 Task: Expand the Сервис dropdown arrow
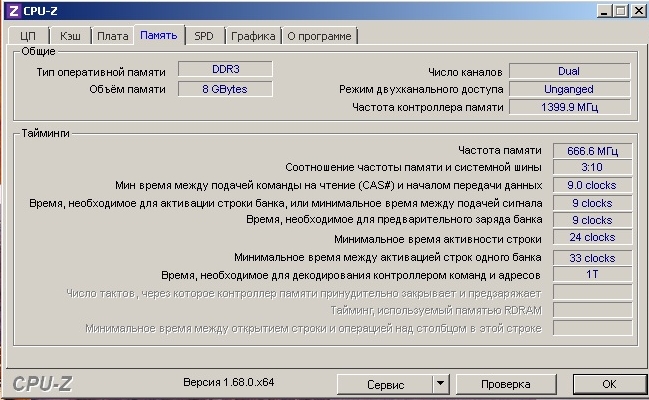[441, 385]
